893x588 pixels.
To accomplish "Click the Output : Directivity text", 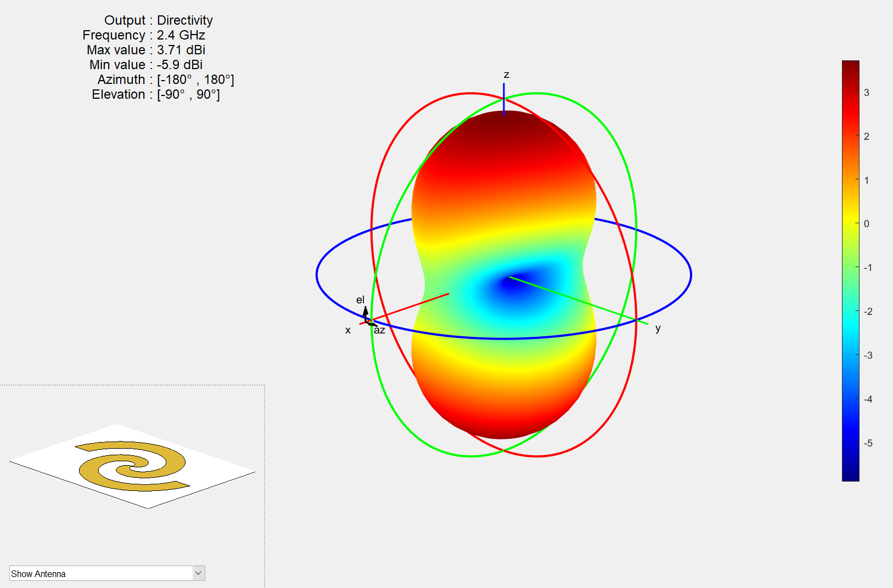I will (x=159, y=20).
